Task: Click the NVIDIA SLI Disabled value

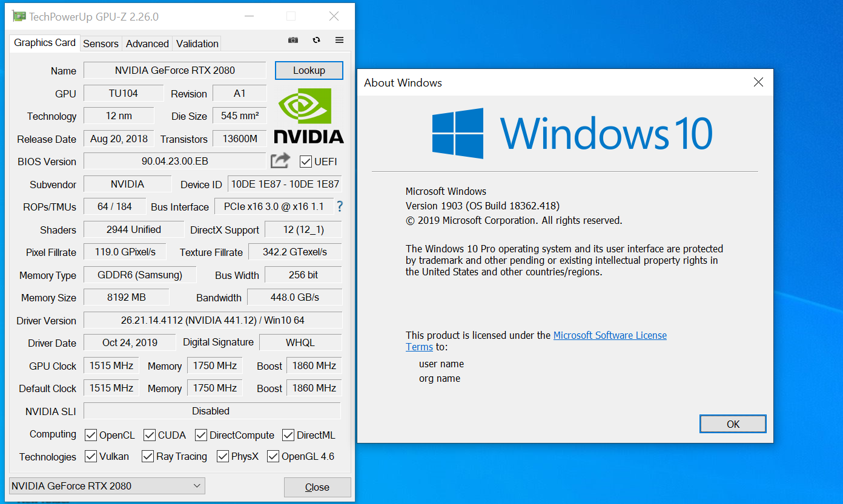Action: coord(212,411)
